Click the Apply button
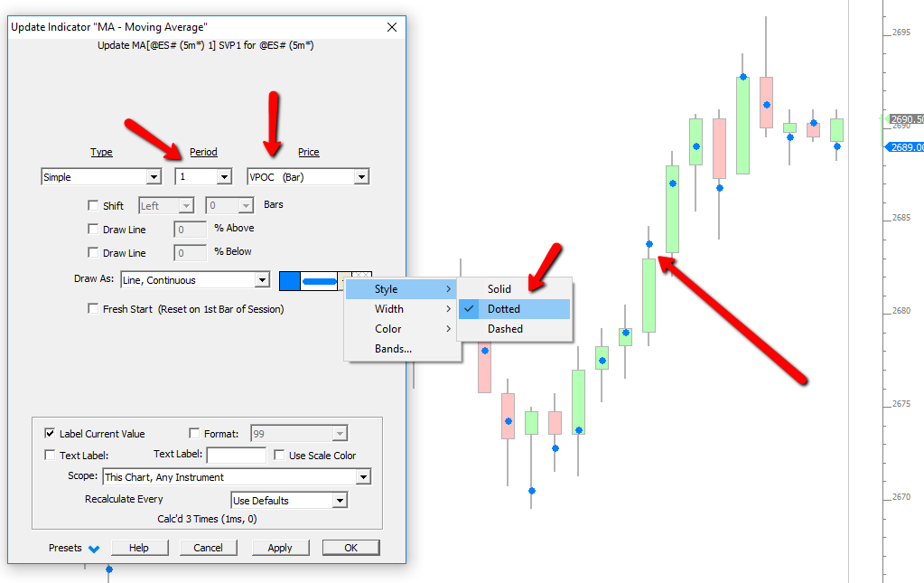Image resolution: width=924 pixels, height=583 pixels. [281, 548]
